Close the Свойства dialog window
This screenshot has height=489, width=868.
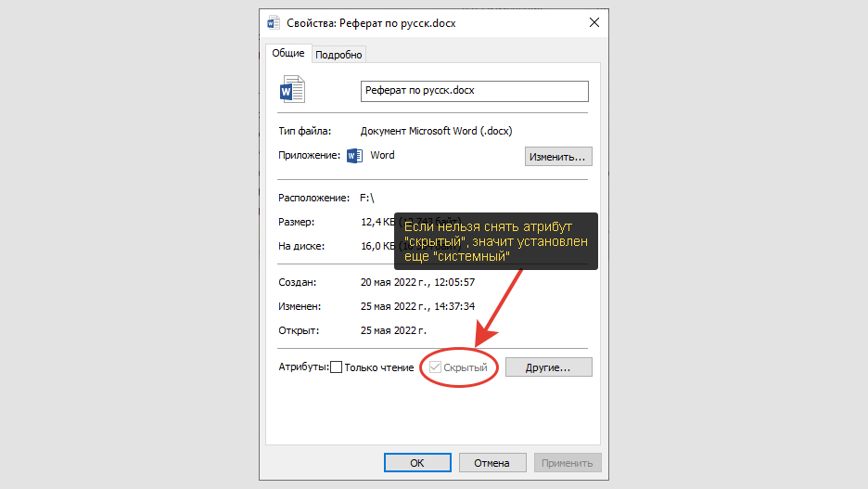coord(594,22)
